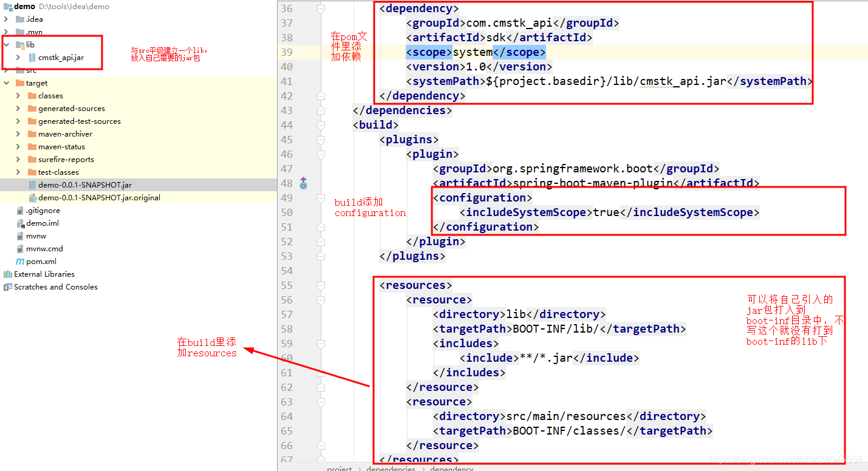Fold the configuration block at line 49
The image size is (868, 471).
[321, 198]
